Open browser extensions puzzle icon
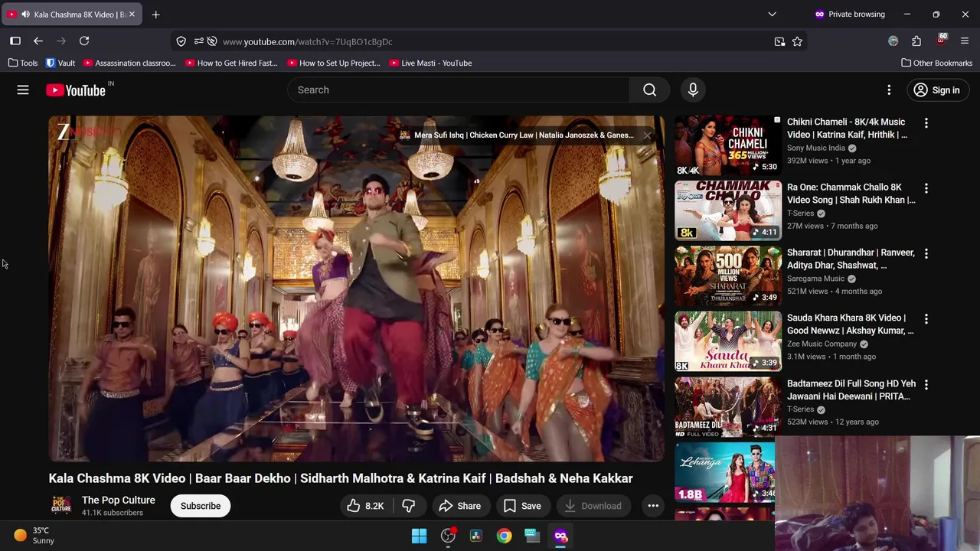Screen dimensions: 980x551 pos(916,41)
